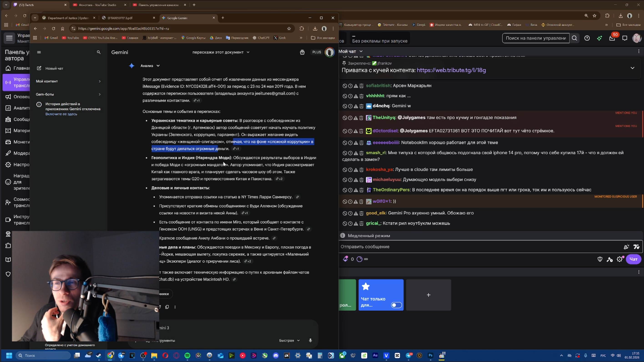The height and width of the screenshot is (362, 644).
Task: Click the Gemini sidebar search icon
Action: click(x=98, y=52)
